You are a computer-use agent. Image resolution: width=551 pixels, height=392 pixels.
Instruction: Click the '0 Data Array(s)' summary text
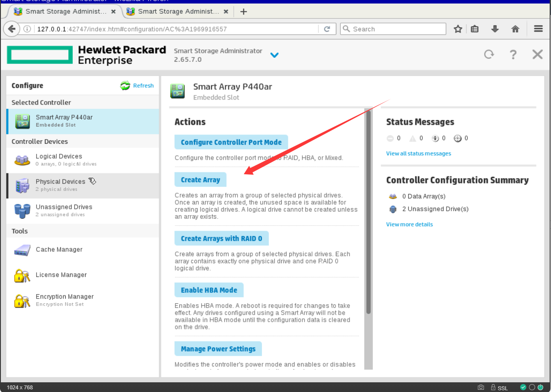click(x=424, y=197)
